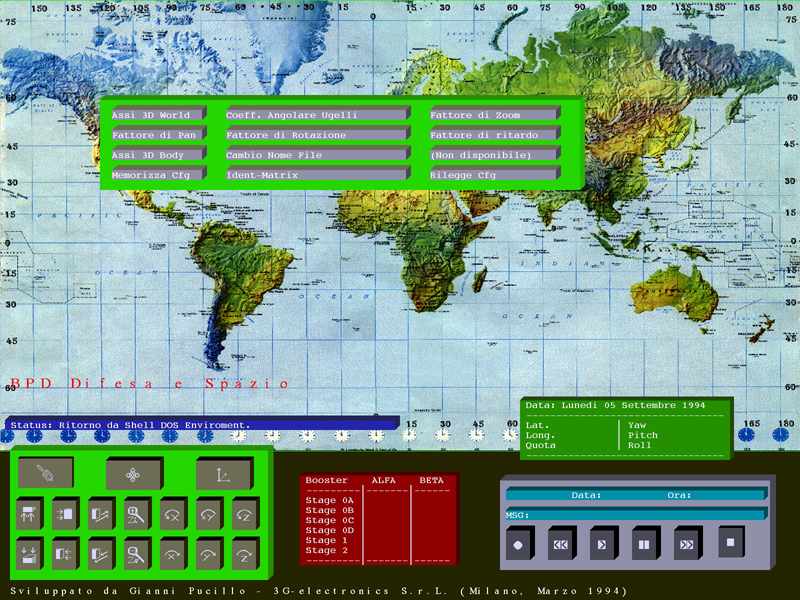Click the 'Stage 0A' row
Screen dimensions: 800x600
point(330,500)
